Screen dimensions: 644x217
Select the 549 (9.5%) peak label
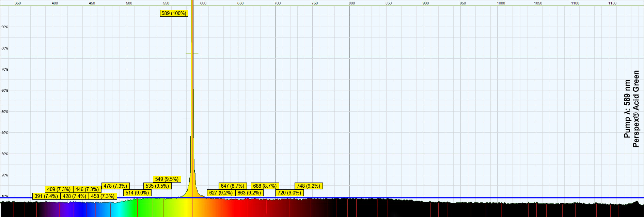[x=167, y=179]
